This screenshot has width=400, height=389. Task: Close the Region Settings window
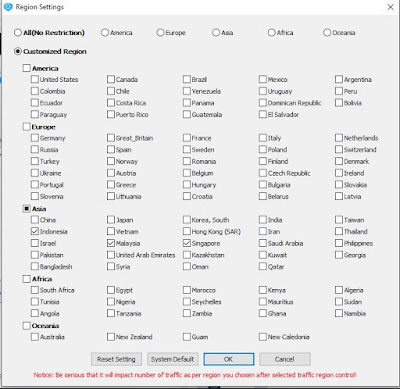391,7
